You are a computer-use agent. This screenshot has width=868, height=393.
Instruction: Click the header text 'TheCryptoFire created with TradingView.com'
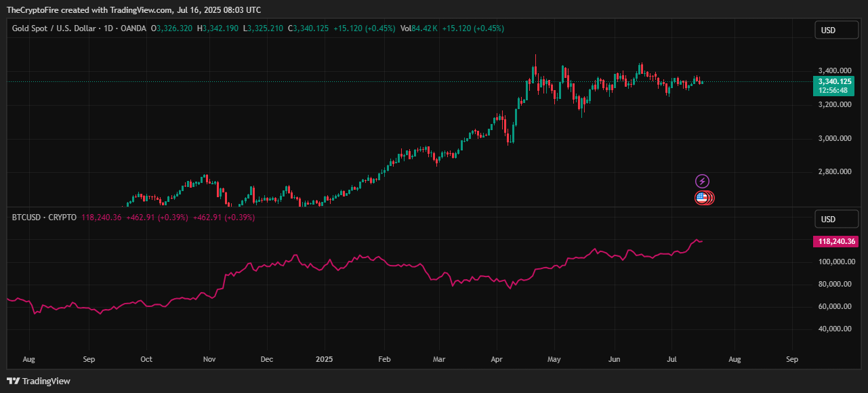(x=89, y=10)
